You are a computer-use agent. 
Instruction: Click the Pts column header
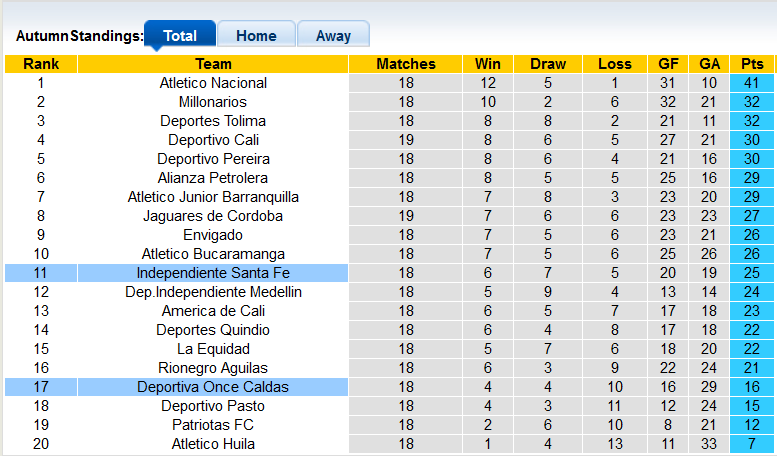tap(752, 64)
